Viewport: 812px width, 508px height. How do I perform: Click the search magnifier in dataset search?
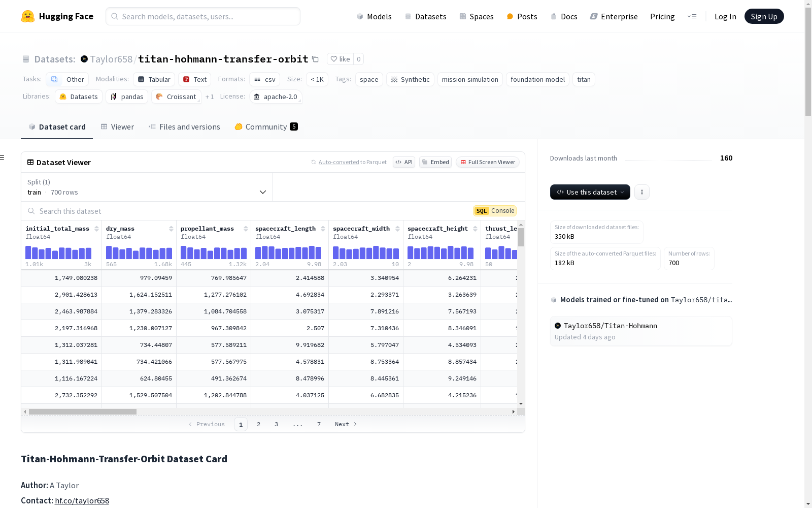tap(31, 211)
